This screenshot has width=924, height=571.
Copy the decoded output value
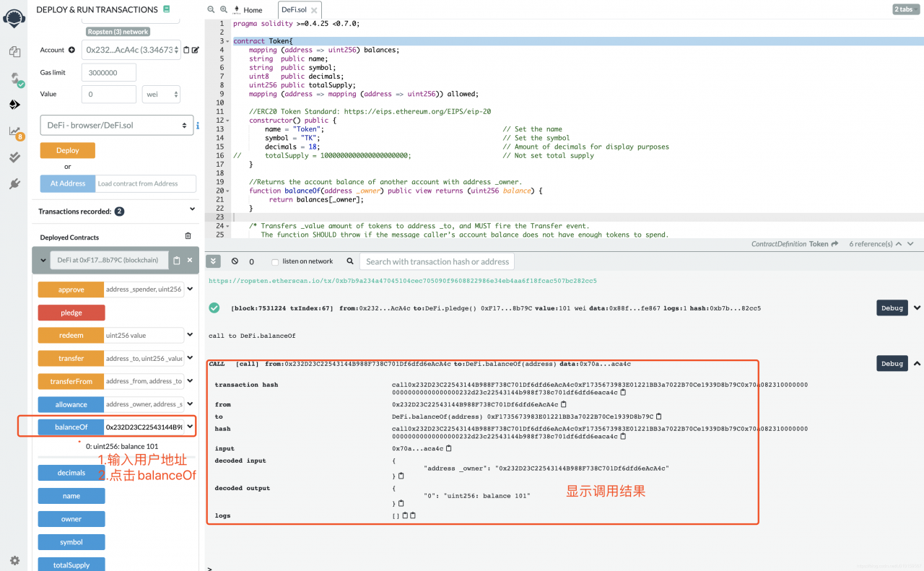[x=401, y=502]
